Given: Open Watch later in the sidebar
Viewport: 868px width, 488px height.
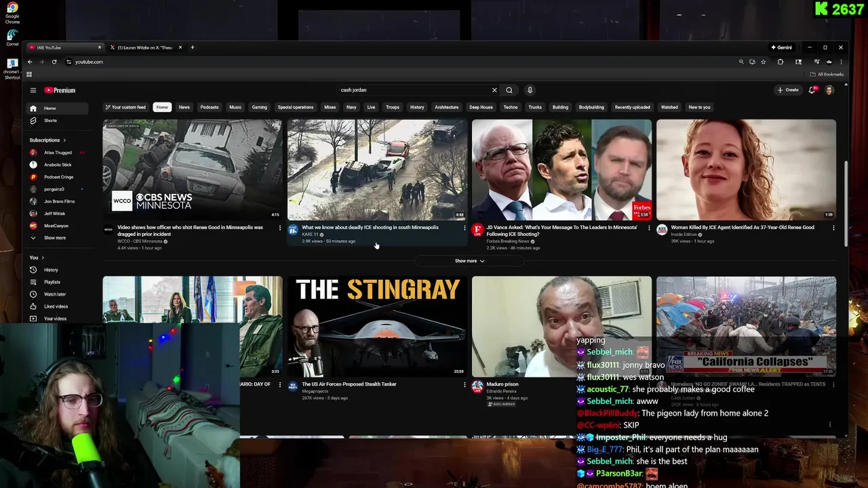Looking at the screenshot, I should click(58, 294).
